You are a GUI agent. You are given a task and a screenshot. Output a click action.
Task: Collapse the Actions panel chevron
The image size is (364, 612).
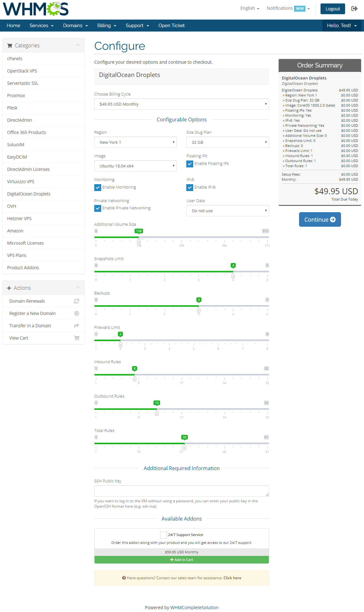(78, 287)
